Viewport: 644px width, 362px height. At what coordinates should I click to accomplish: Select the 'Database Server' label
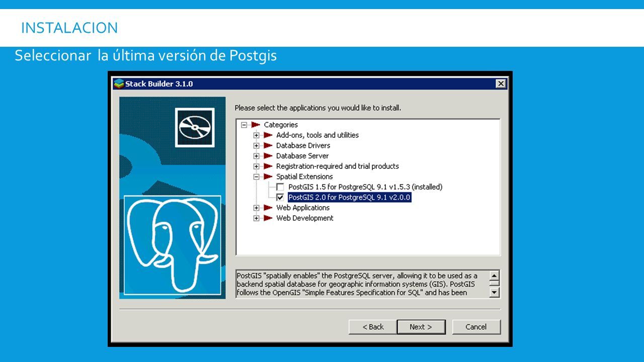coord(302,156)
